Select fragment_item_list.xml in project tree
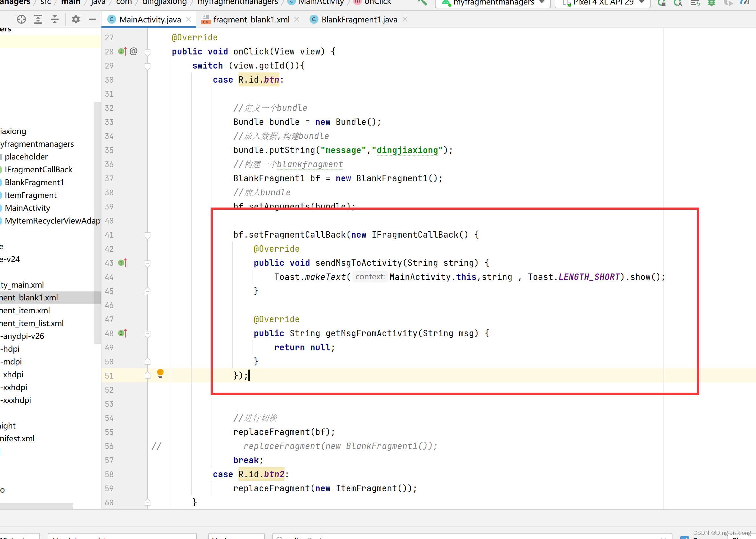This screenshot has height=539, width=756. tap(32, 323)
